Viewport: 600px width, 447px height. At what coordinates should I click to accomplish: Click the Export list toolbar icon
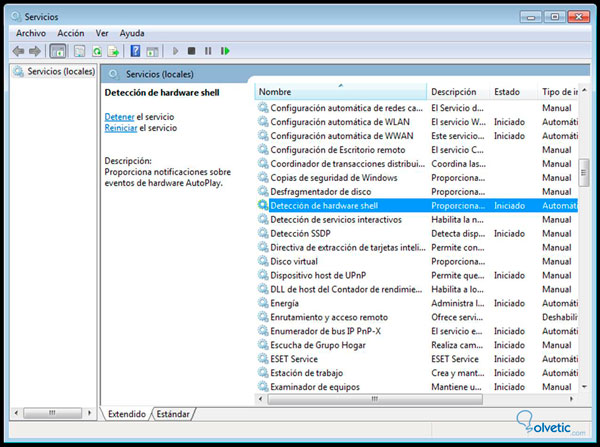(113, 51)
